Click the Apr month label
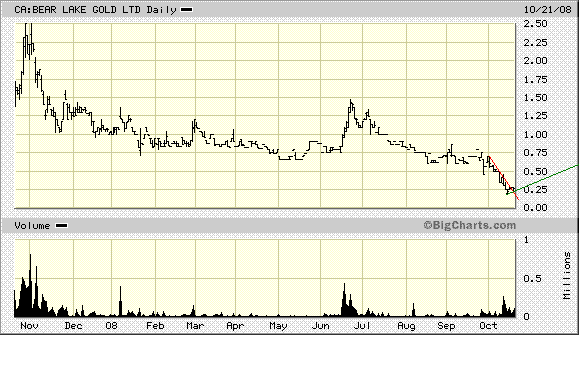 [235, 326]
